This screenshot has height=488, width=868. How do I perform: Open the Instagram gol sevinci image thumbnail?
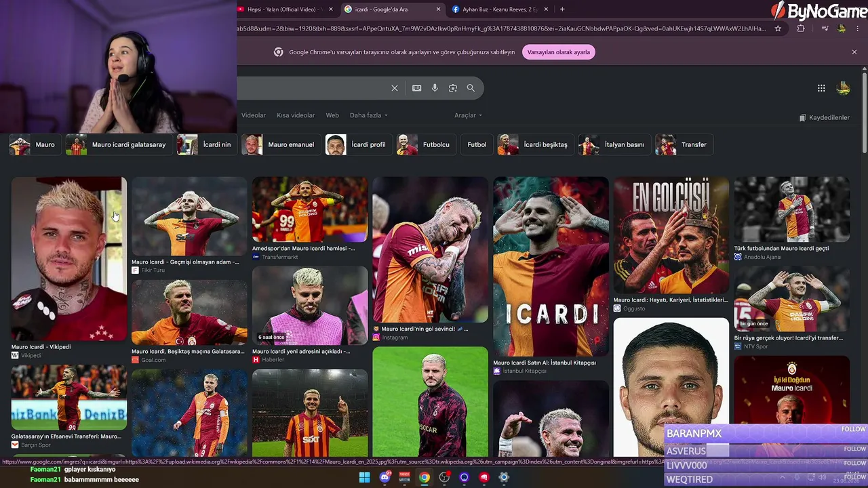click(x=430, y=249)
